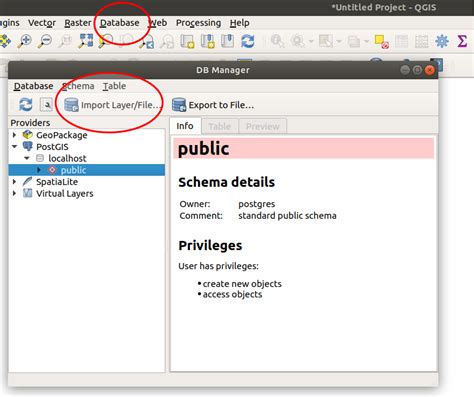Select the public schema row
Screen dimensions: 474x397
[x=87, y=170]
